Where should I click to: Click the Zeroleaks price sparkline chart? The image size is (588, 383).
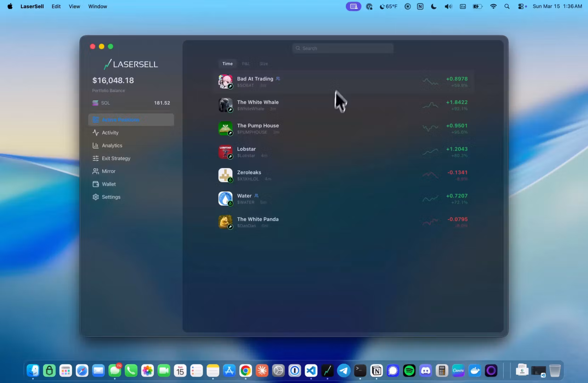pos(430,175)
